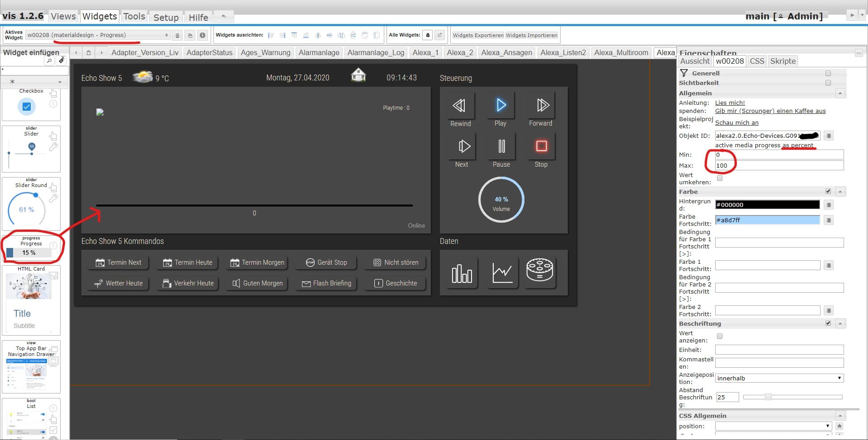Open color picker for Farbe Fortschritt
868x440 pixels.
click(x=829, y=220)
